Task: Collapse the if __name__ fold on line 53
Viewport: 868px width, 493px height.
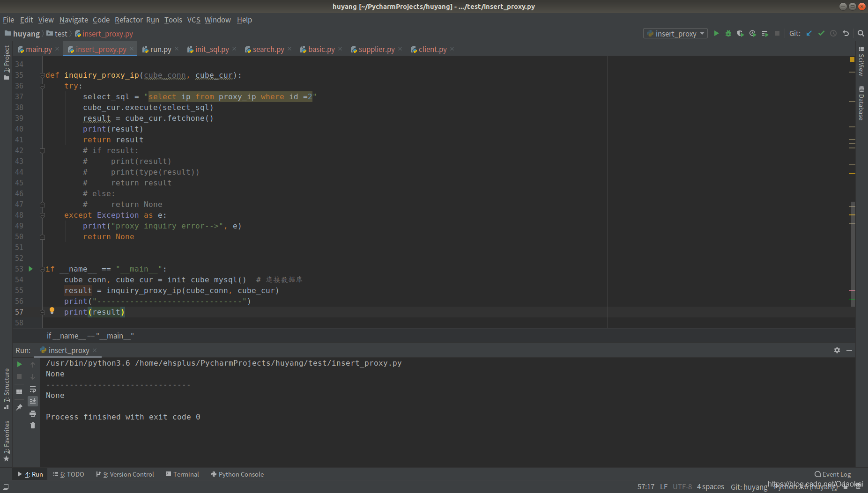Action: [42, 269]
